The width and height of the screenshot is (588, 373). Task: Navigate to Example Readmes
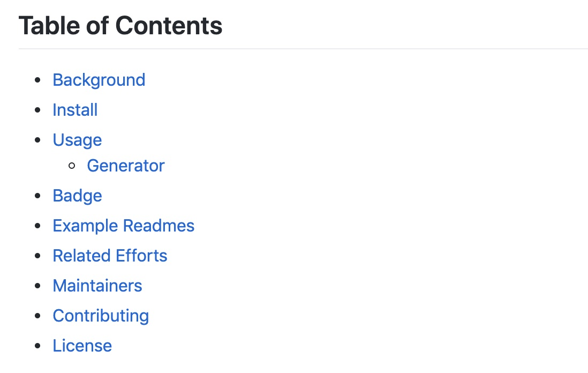(x=123, y=226)
